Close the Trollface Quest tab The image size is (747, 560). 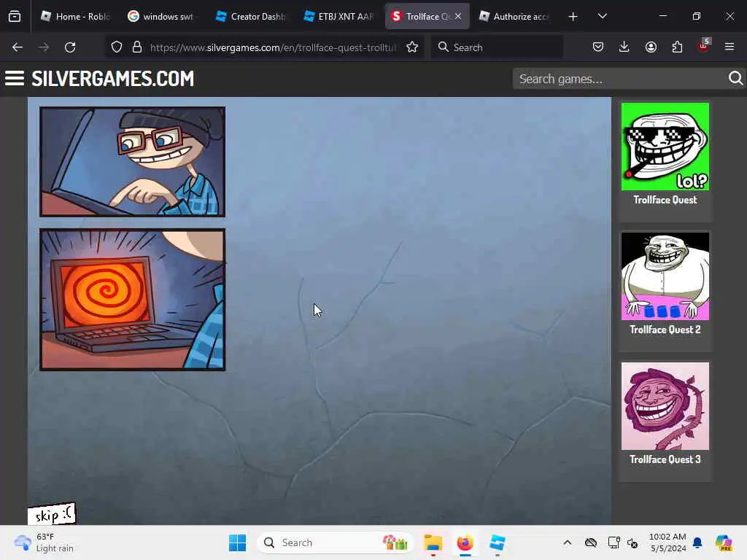point(458,17)
